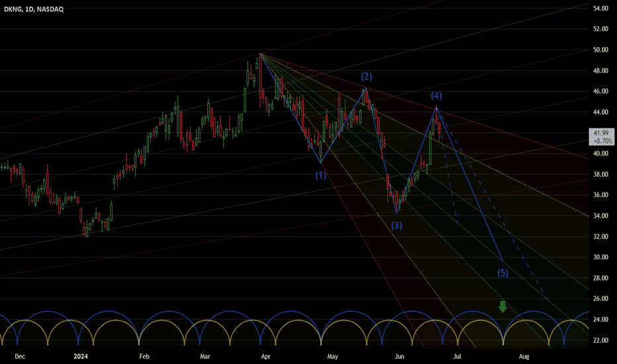The width and height of the screenshot is (617, 364).
Task: Click the 52.00 price axis label
Action: click(600, 28)
